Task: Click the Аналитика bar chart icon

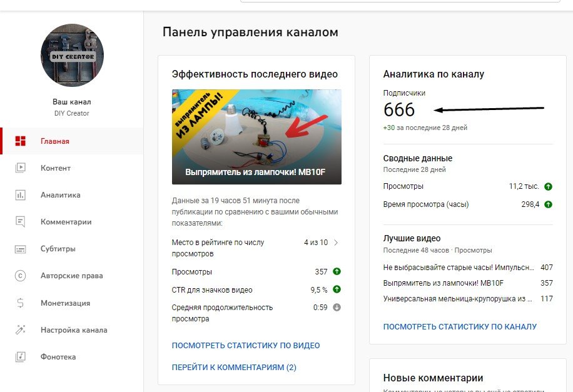Action: [x=21, y=194]
